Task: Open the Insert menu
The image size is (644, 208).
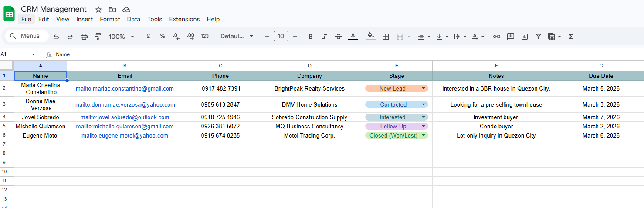Action: click(85, 19)
